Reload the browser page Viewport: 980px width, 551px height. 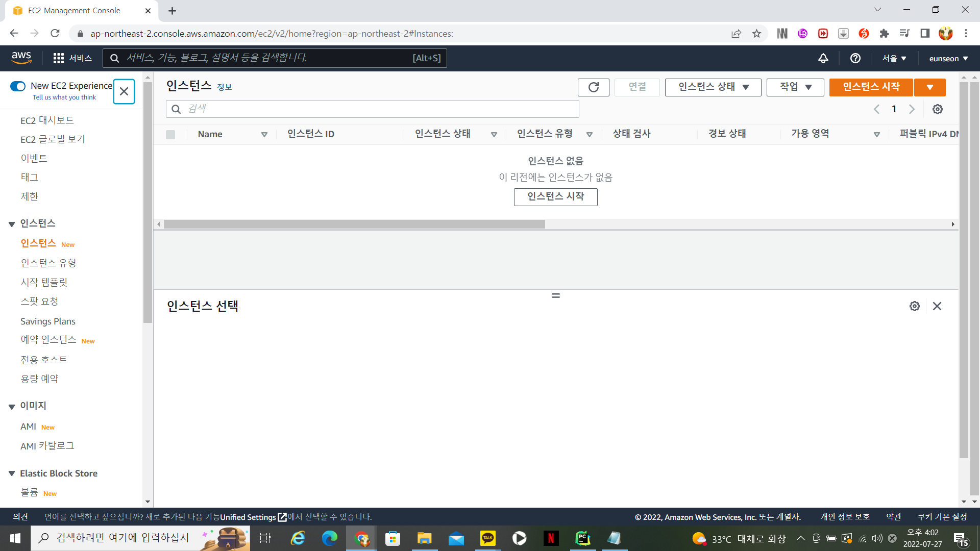pos(55,34)
